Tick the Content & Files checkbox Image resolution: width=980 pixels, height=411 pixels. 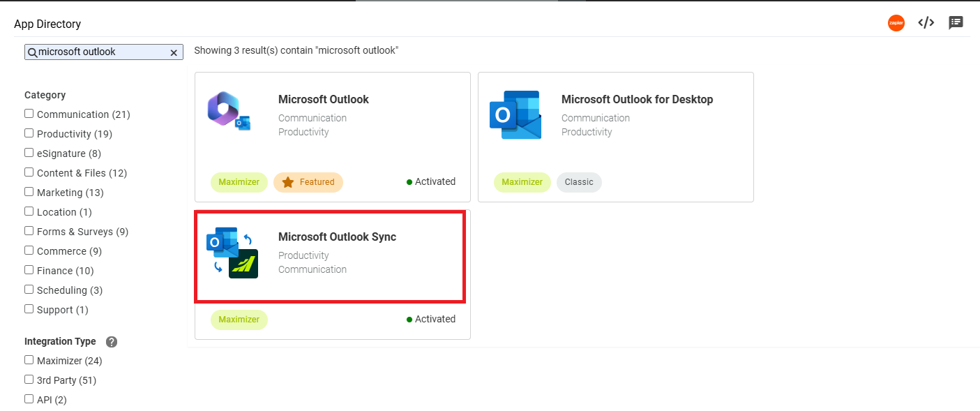pos(29,172)
